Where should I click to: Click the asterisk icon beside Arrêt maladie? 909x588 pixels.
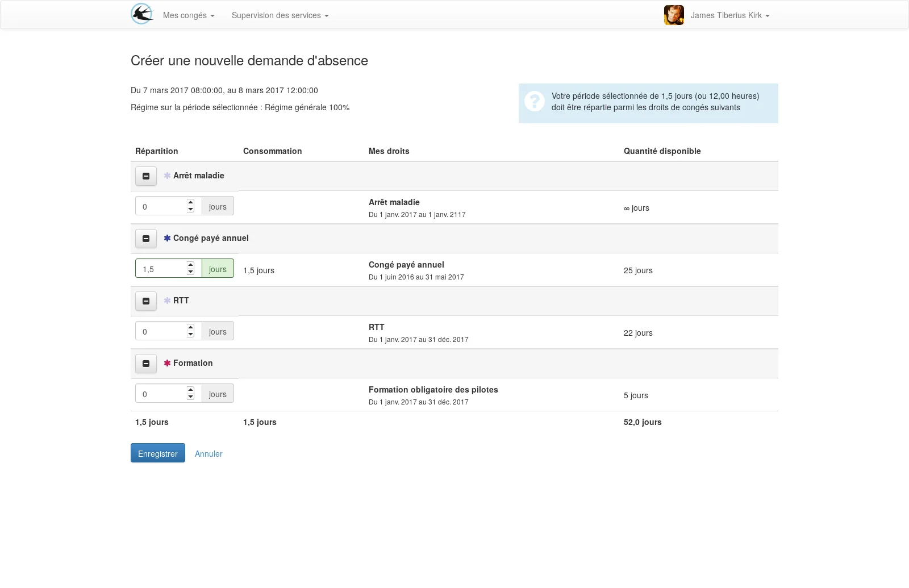click(167, 176)
